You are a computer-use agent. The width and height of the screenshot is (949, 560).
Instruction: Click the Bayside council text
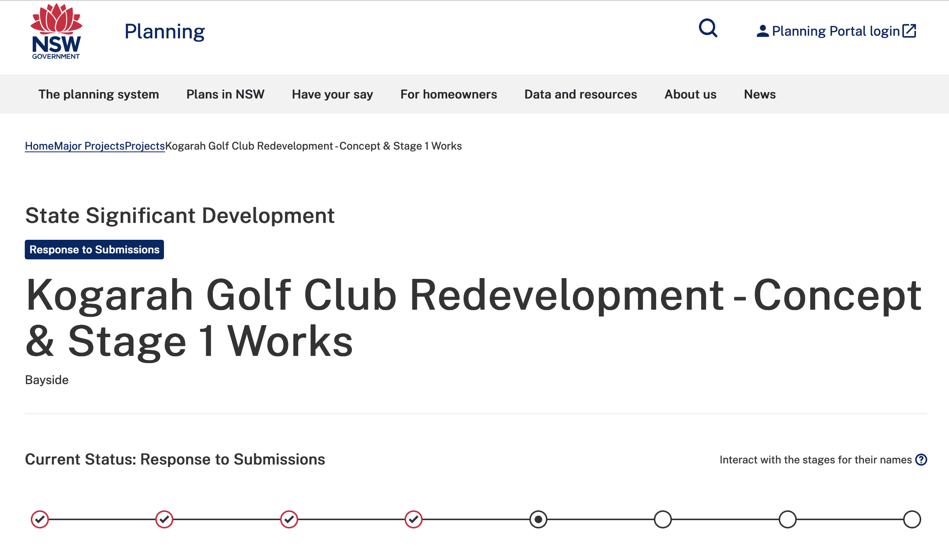[47, 380]
